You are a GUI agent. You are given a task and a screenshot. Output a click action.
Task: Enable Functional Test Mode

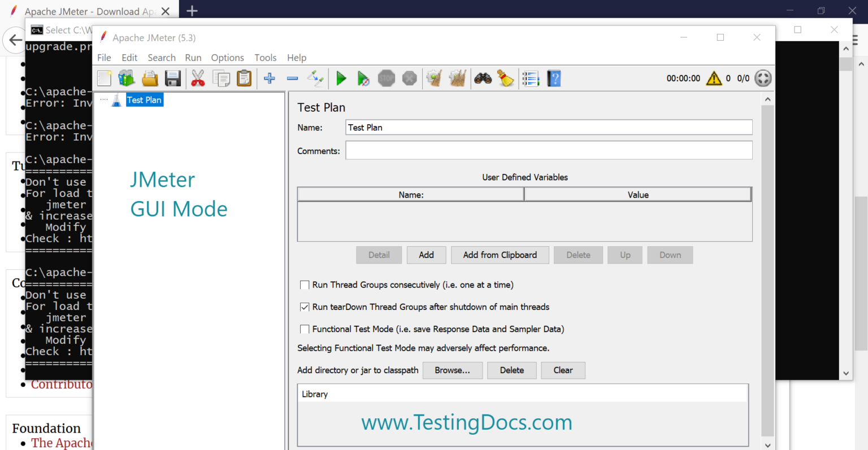point(305,329)
